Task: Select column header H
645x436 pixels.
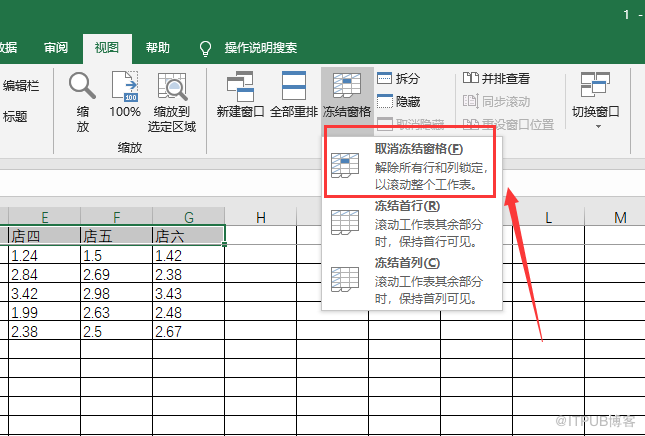Action: [x=260, y=218]
